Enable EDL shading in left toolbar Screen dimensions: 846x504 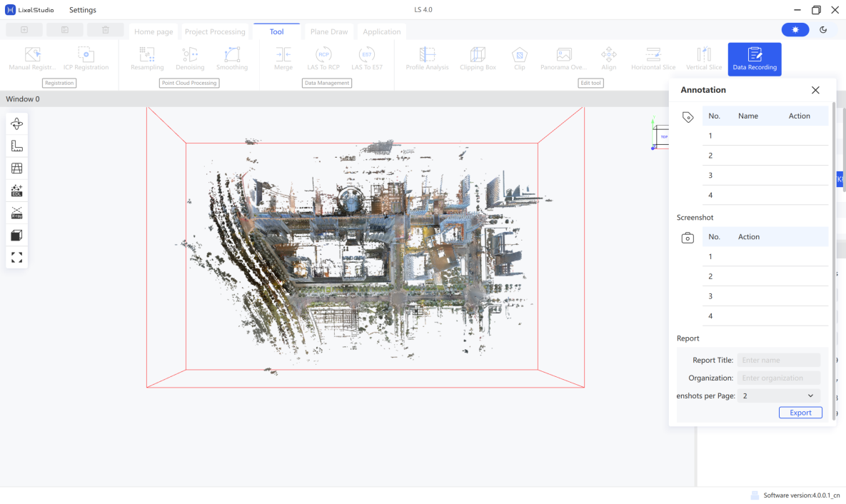[x=16, y=191]
